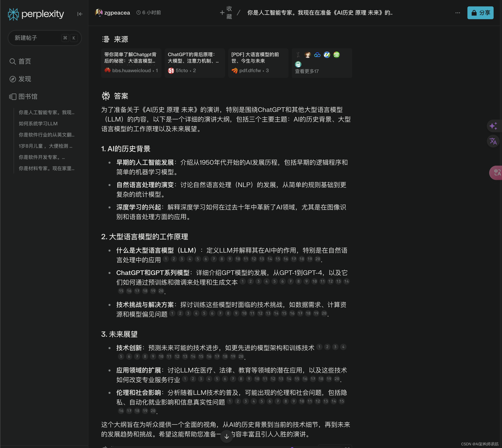Image resolution: width=502 pixels, height=448 pixels.
Task: Expand 查看更多17 additional sources
Action: (307, 71)
